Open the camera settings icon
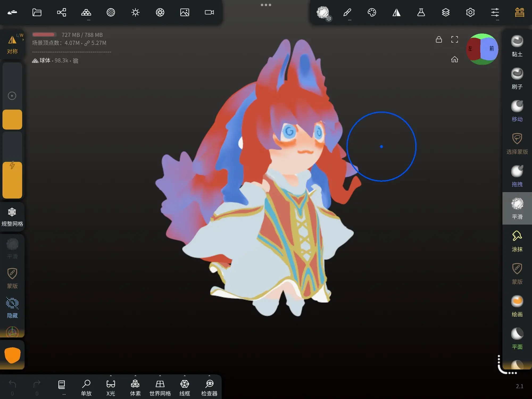This screenshot has height=399, width=532. tap(209, 13)
